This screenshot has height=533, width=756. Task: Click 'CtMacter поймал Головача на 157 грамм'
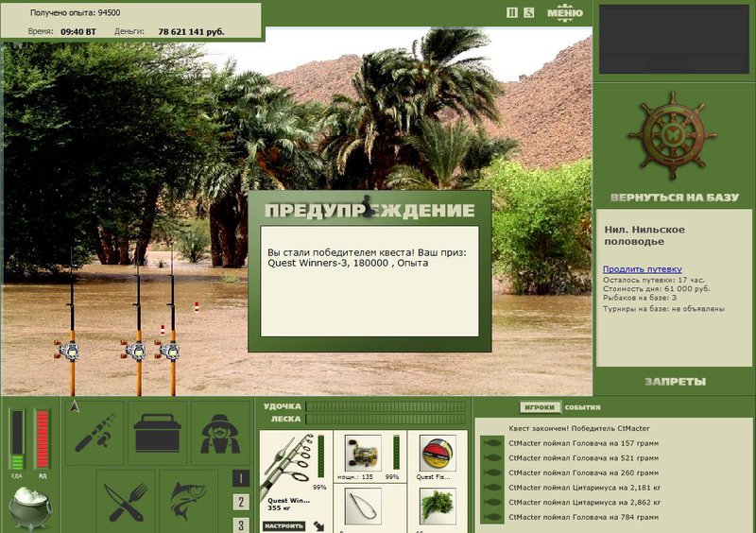583,443
